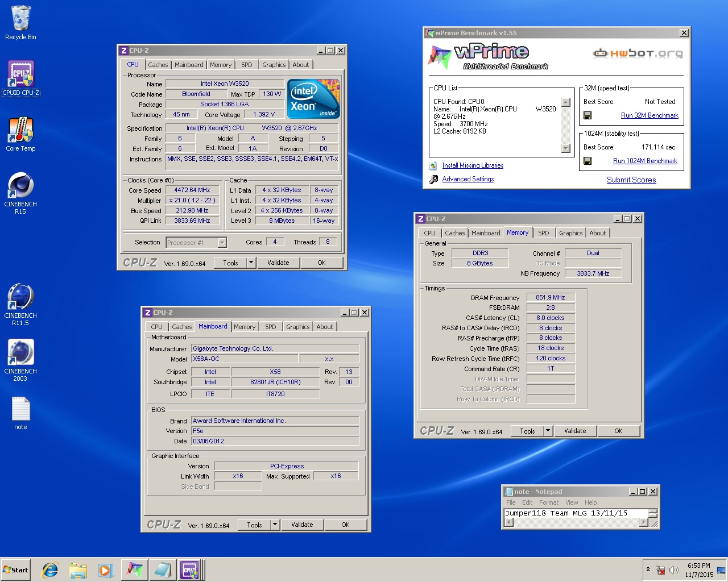Open the CINEBENCH R11.5 desktop icon
The image size is (728, 582).
coord(20,305)
